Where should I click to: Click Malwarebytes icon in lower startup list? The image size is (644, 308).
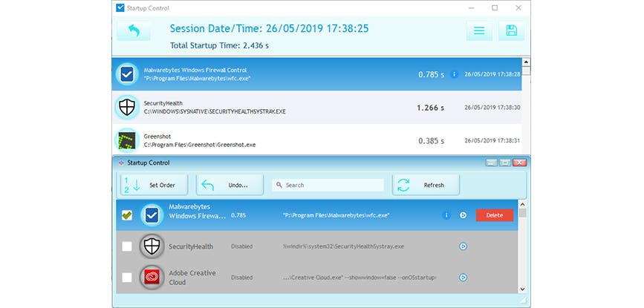click(x=152, y=215)
